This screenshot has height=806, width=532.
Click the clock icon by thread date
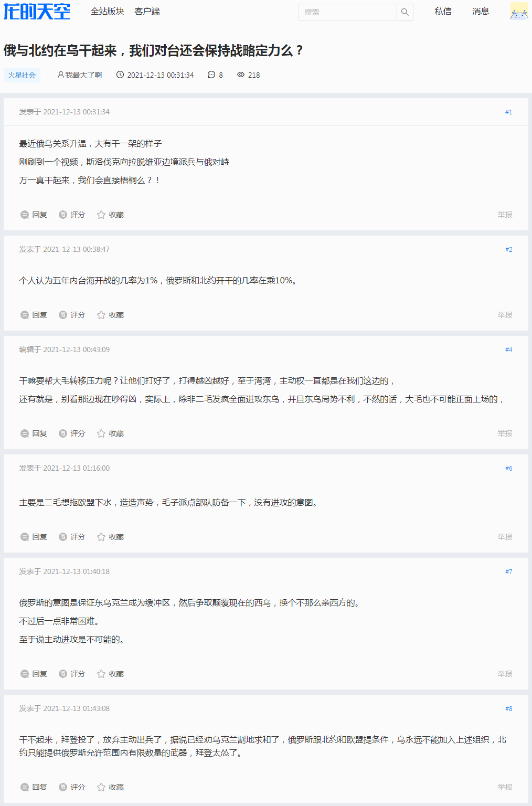[x=120, y=75]
